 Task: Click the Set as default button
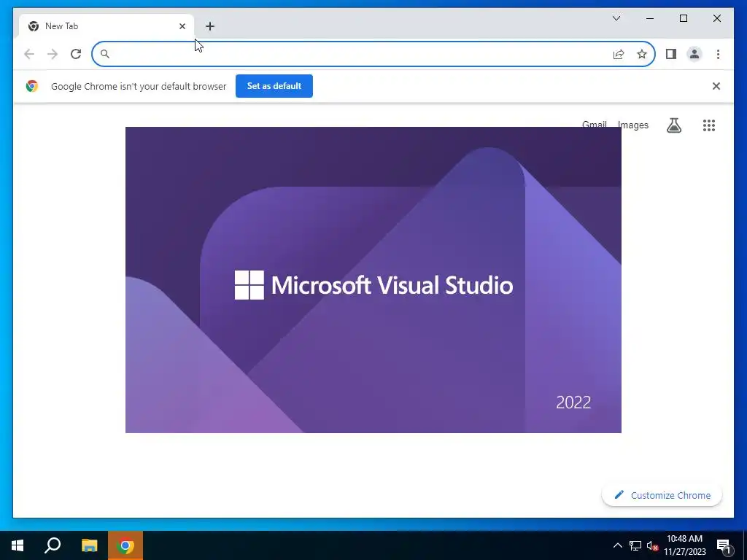coord(274,86)
